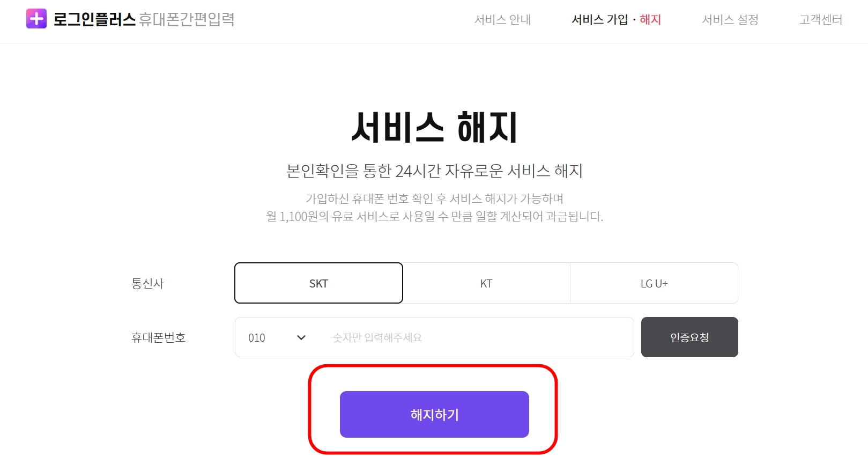This screenshot has height=457, width=868.
Task: Click the dropdown chevron next to 010
Action: click(x=301, y=337)
